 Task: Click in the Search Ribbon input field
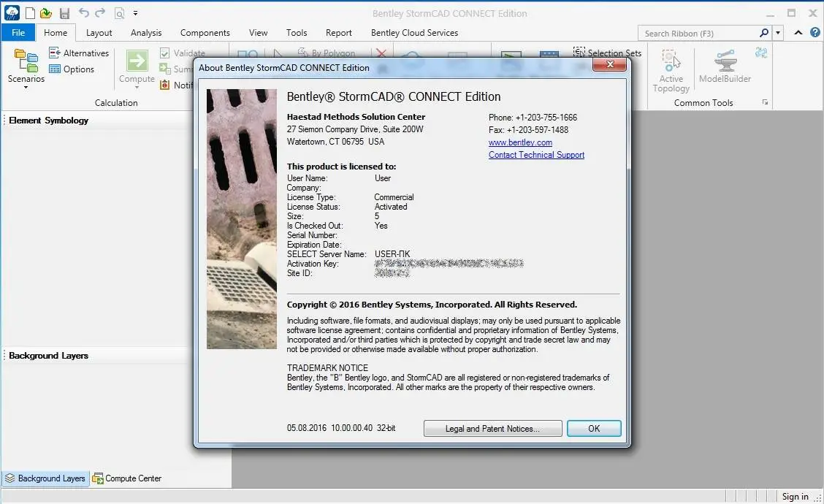pos(699,33)
